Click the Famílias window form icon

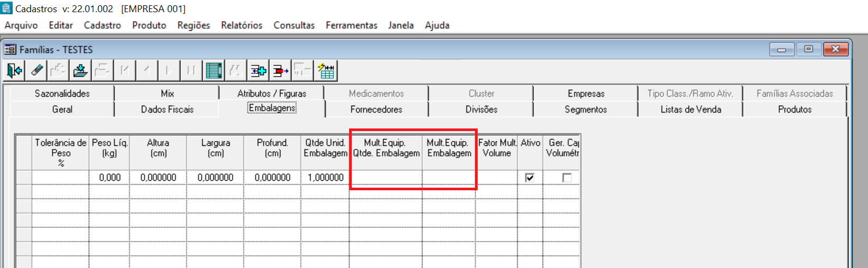point(10,50)
